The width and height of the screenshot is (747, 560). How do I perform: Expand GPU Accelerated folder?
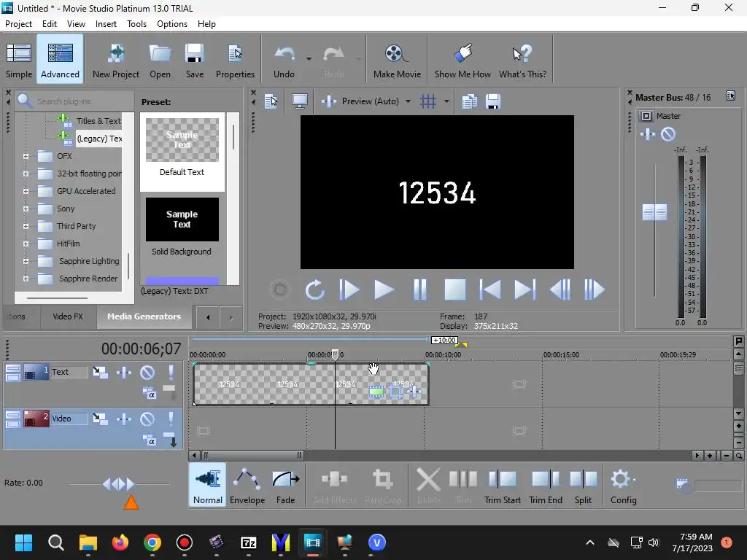[26, 192]
